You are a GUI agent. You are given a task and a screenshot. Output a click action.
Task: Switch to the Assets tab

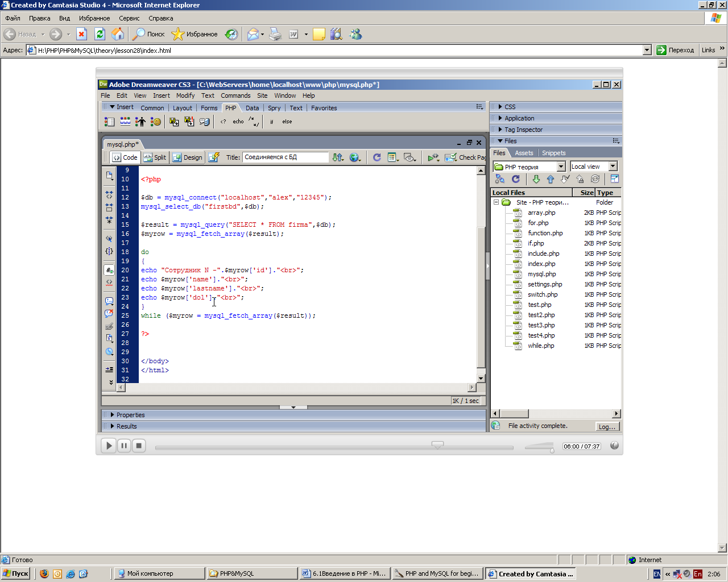click(524, 153)
